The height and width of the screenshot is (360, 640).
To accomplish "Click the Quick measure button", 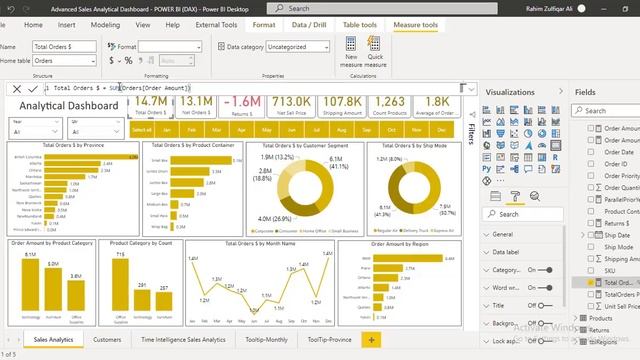I will [x=375, y=52].
